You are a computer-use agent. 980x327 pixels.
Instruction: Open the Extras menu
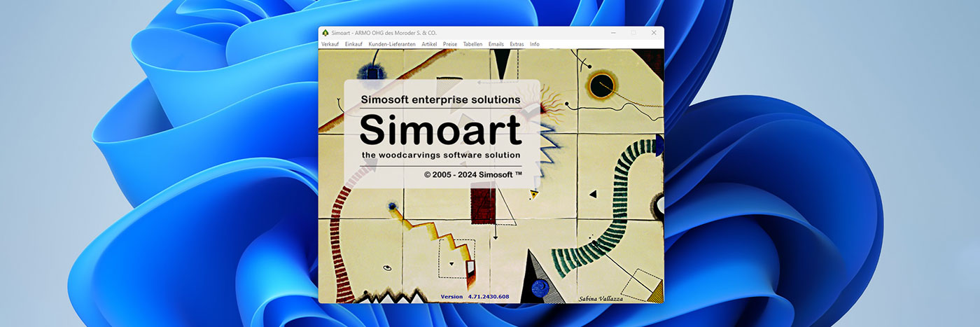(517, 44)
